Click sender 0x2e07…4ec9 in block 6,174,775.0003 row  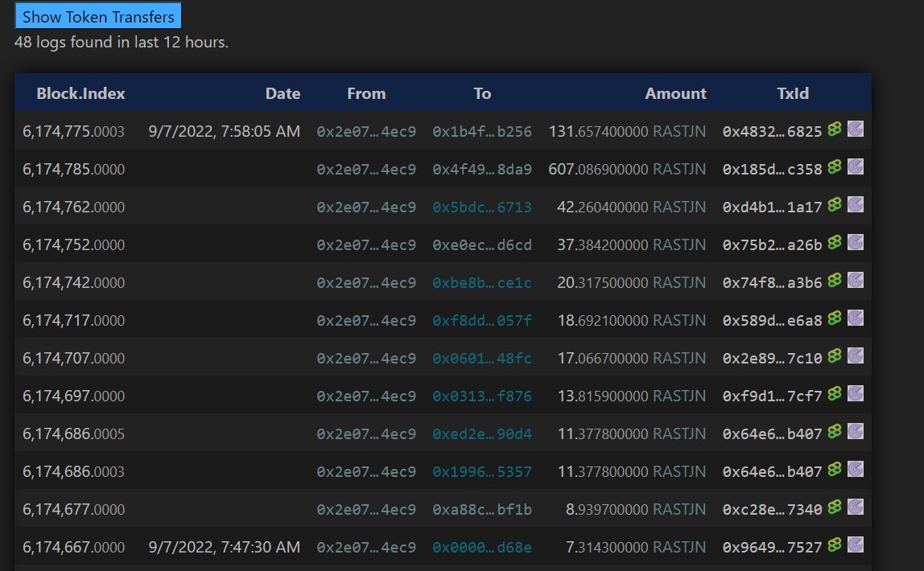point(366,131)
